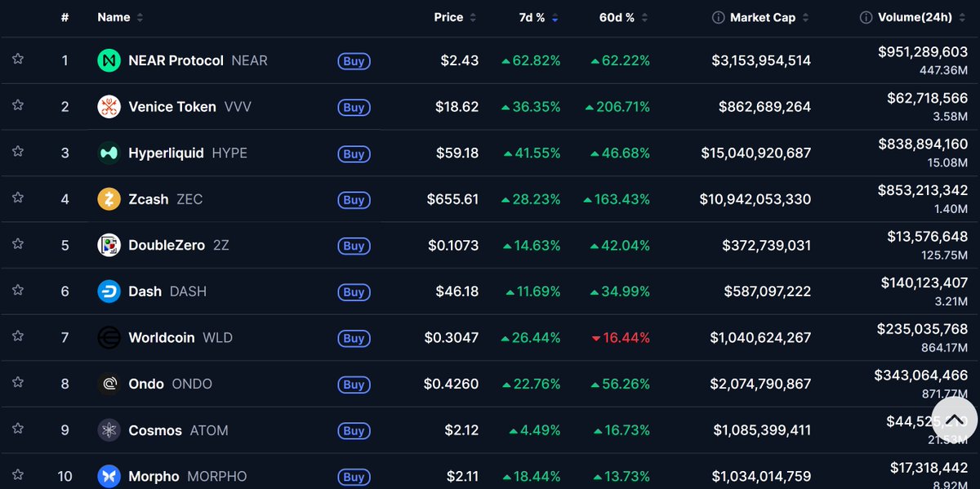The image size is (980, 489).
Task: Sort the table by Name column
Action: tap(120, 17)
